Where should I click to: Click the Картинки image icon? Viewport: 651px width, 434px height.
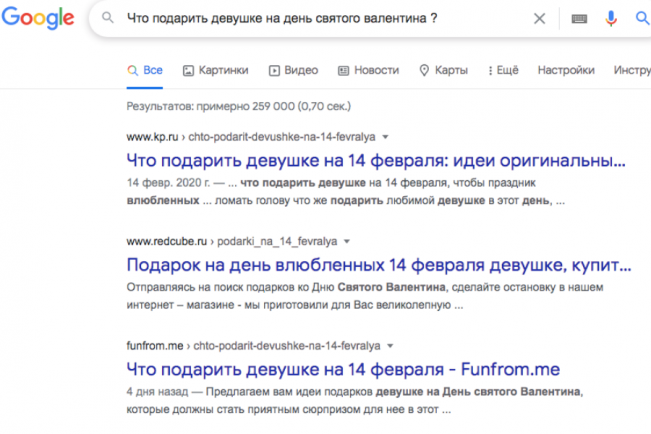(188, 71)
